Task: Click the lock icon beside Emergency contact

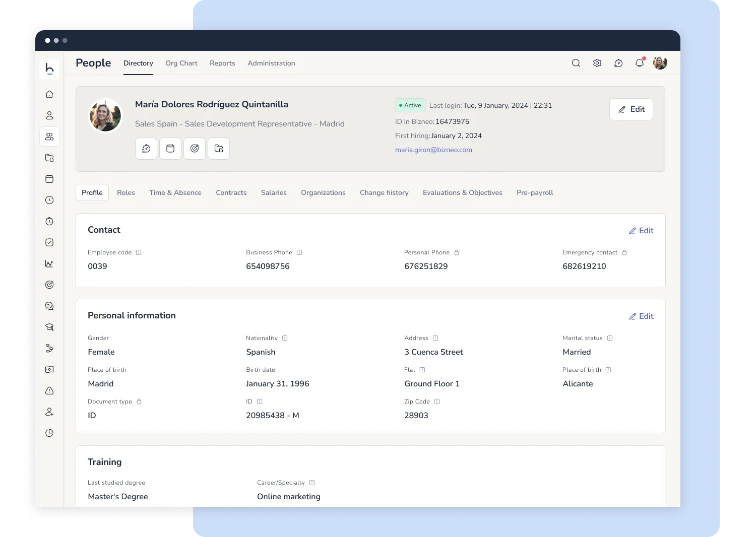Action: 624,252
